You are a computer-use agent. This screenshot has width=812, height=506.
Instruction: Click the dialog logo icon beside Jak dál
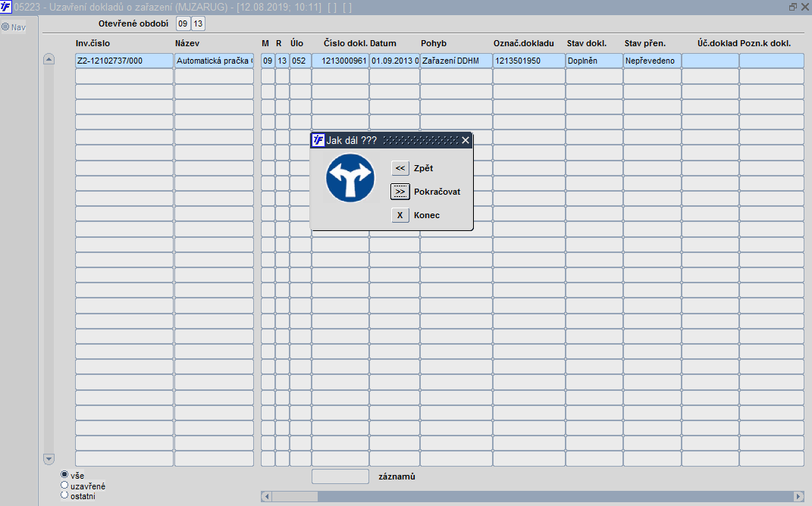(x=318, y=140)
